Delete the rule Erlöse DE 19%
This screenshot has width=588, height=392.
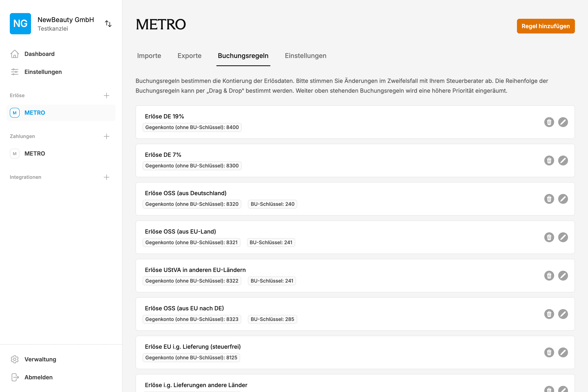(549, 122)
